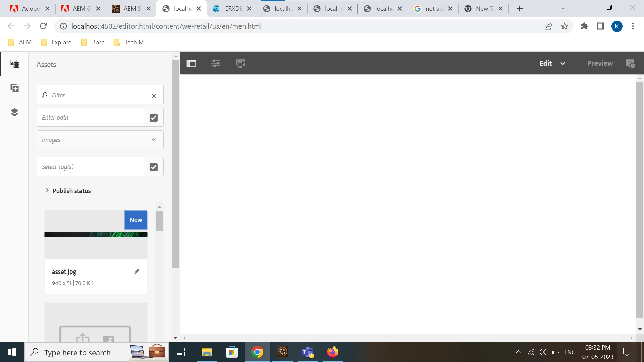644x362 pixels.
Task: Open the Images asset type dropdown
Action: 100,140
